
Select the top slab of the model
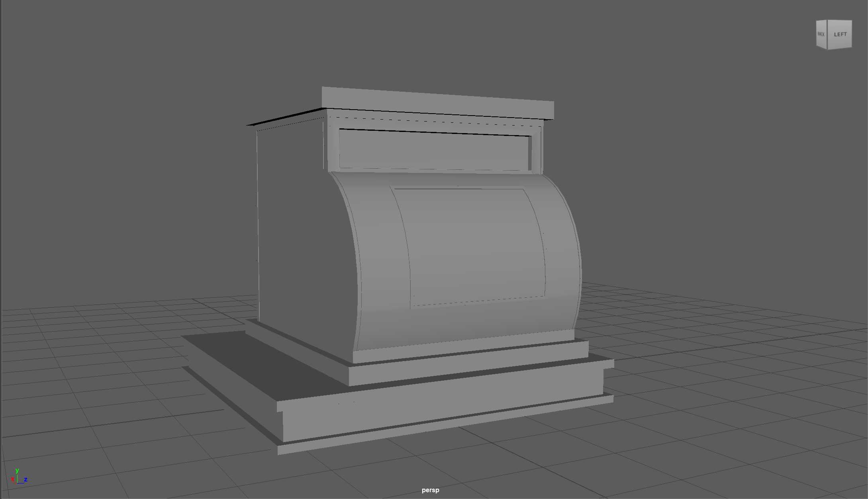pos(438,104)
